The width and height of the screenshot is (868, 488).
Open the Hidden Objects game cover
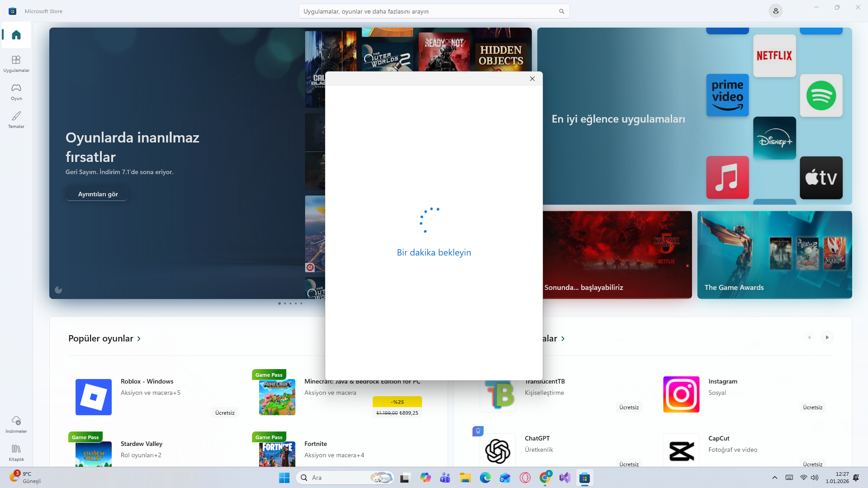tap(501, 55)
